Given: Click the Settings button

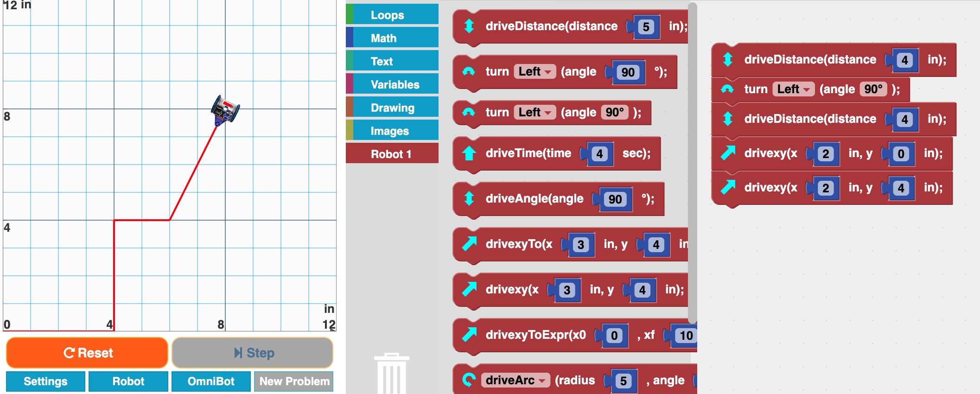Looking at the screenshot, I should coord(45,381).
